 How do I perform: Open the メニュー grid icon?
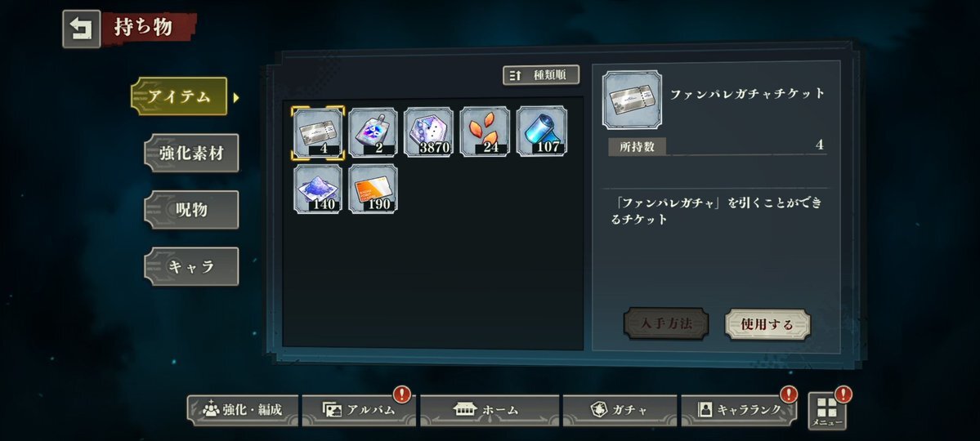827,411
